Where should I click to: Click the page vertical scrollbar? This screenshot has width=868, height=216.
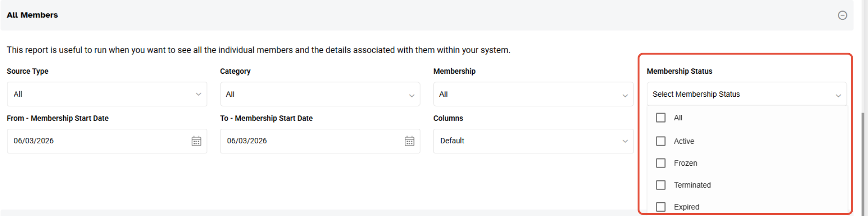863,163
